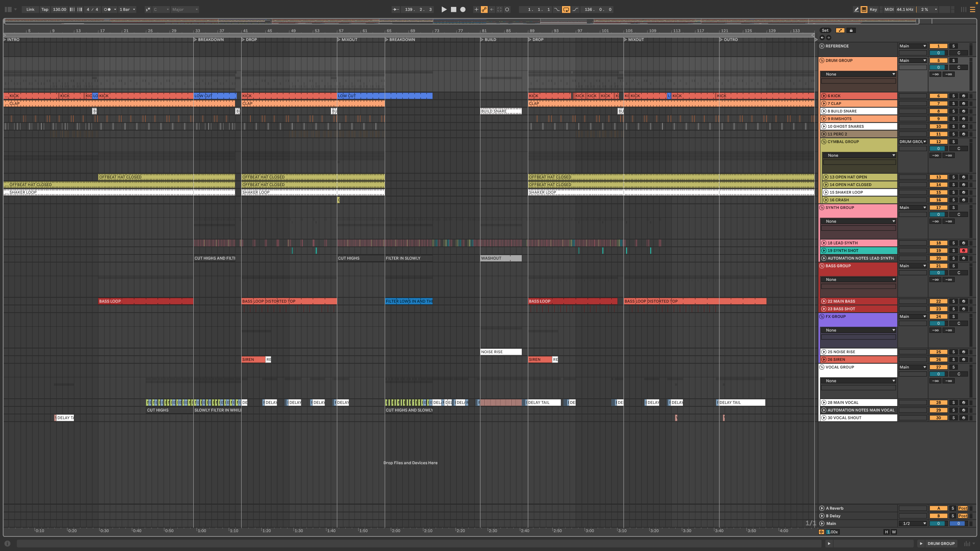Screen dimensions: 980x551
Task: Open the Major scale name dropdown
Action: 185,10
